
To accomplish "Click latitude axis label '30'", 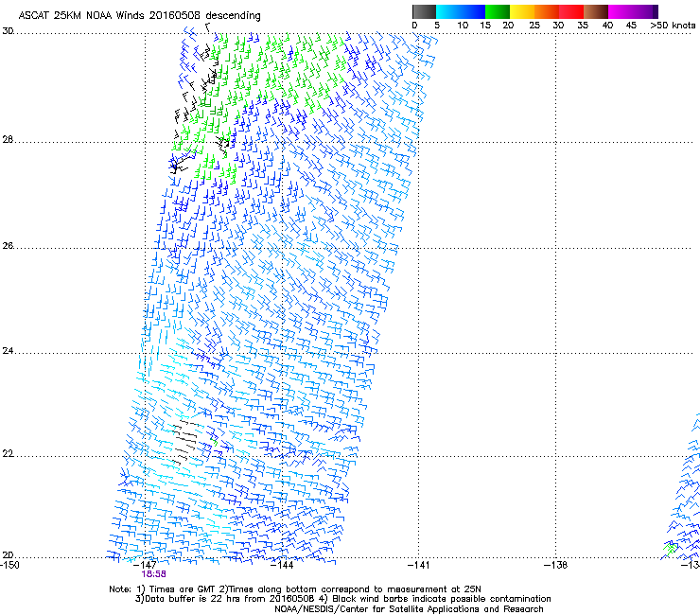I will click(x=8, y=31).
